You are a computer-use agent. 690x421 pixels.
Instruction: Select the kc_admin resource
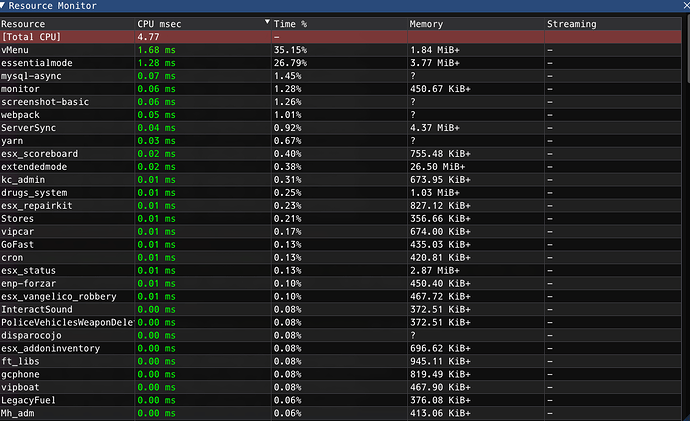[x=23, y=180]
